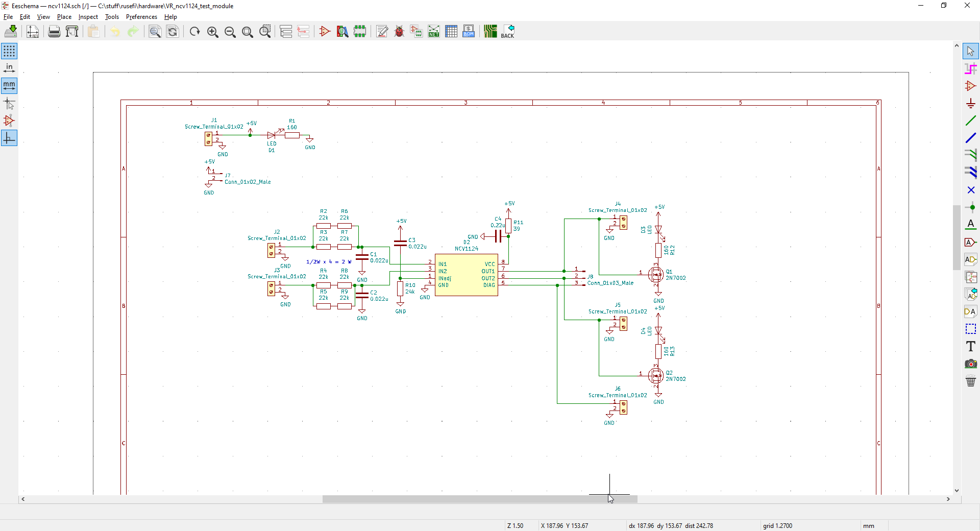Click the horizontal scrollbar thumb
Screen dimensions: 980x531
[480, 499]
